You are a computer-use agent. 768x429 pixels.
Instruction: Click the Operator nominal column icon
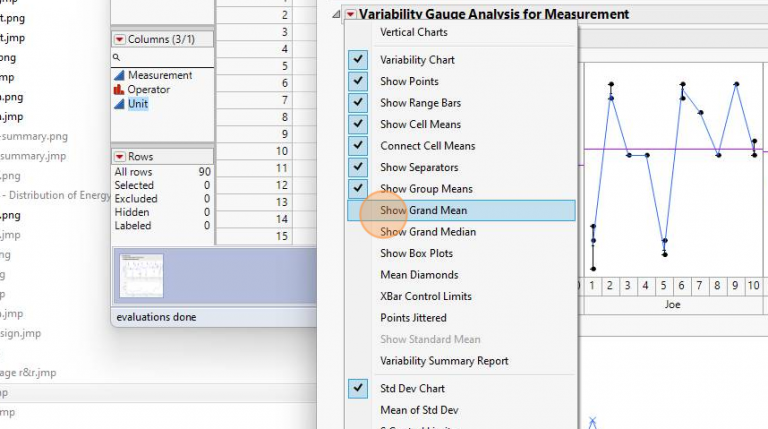(x=119, y=89)
